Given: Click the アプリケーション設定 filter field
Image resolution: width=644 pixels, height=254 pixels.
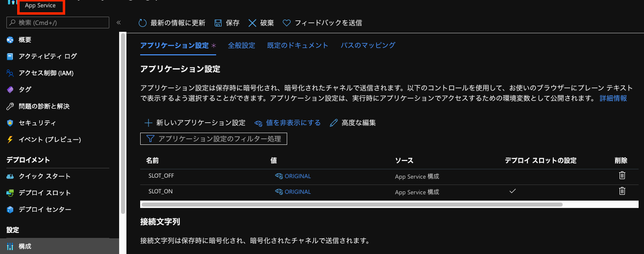Looking at the screenshot, I should (x=214, y=139).
